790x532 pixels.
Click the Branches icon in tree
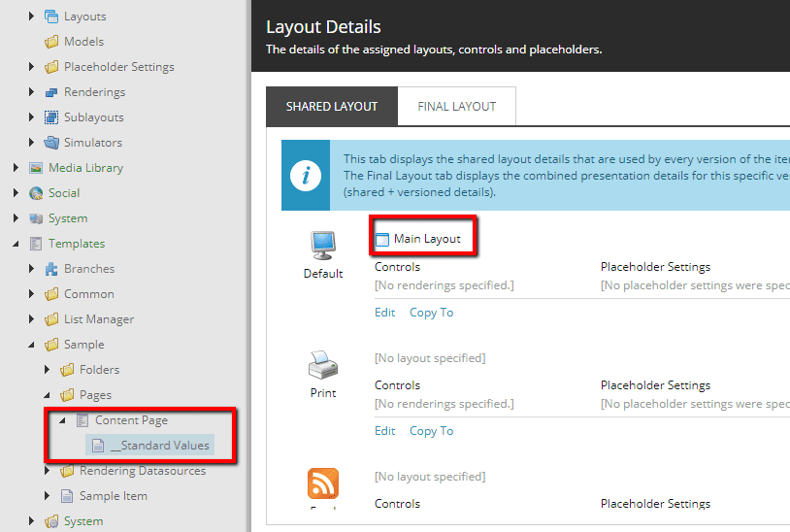tap(51, 269)
